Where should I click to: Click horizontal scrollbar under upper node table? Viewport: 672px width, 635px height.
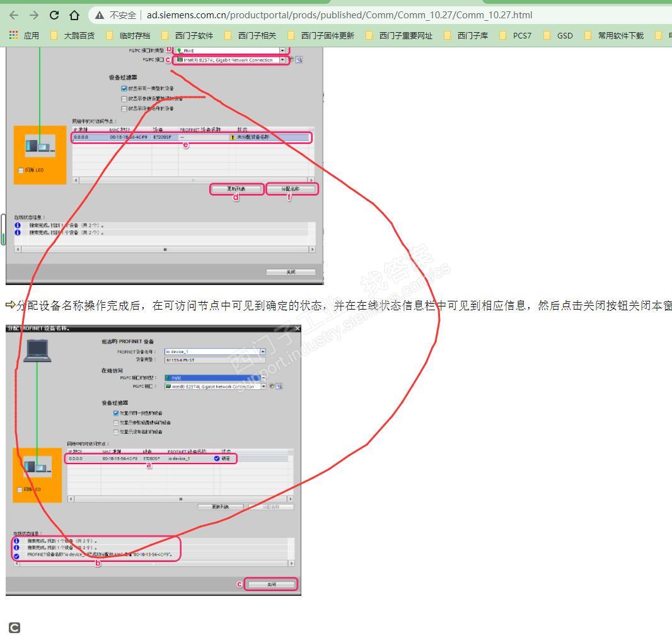click(193, 180)
